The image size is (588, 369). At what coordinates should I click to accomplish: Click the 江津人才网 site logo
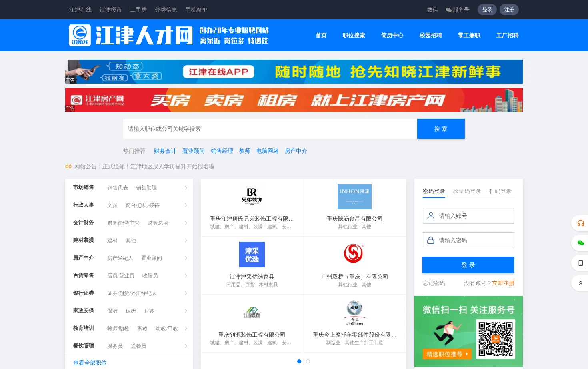coord(168,35)
